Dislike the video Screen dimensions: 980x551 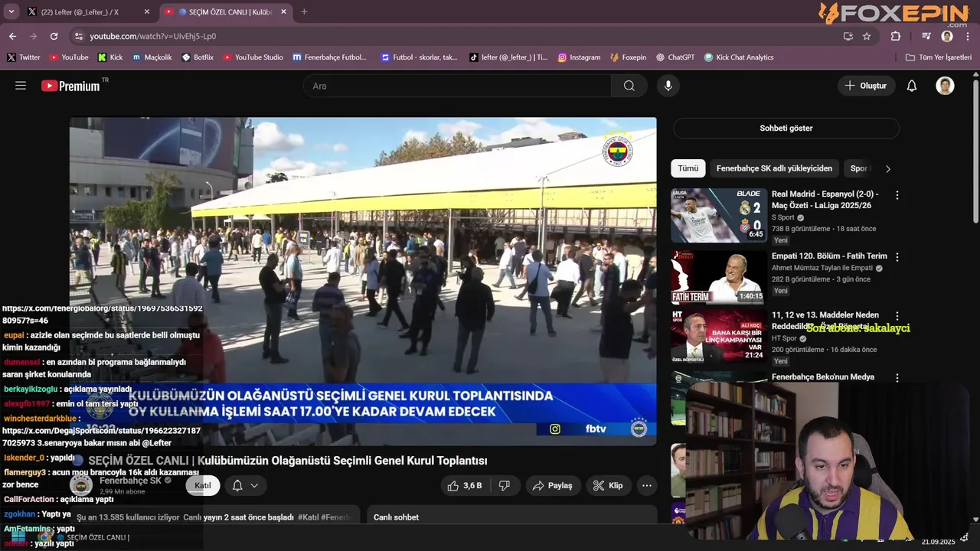505,485
